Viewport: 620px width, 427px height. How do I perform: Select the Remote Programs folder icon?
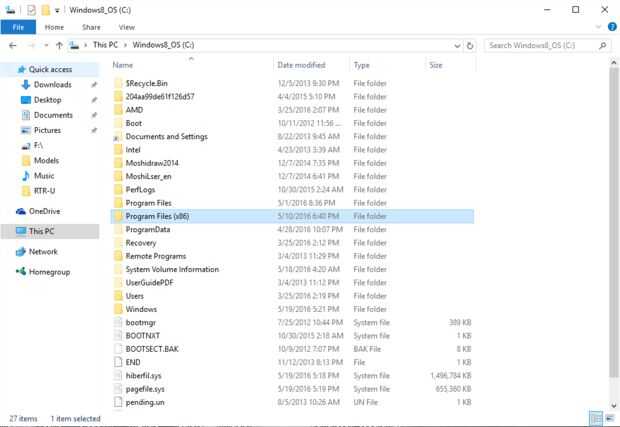pos(118,256)
